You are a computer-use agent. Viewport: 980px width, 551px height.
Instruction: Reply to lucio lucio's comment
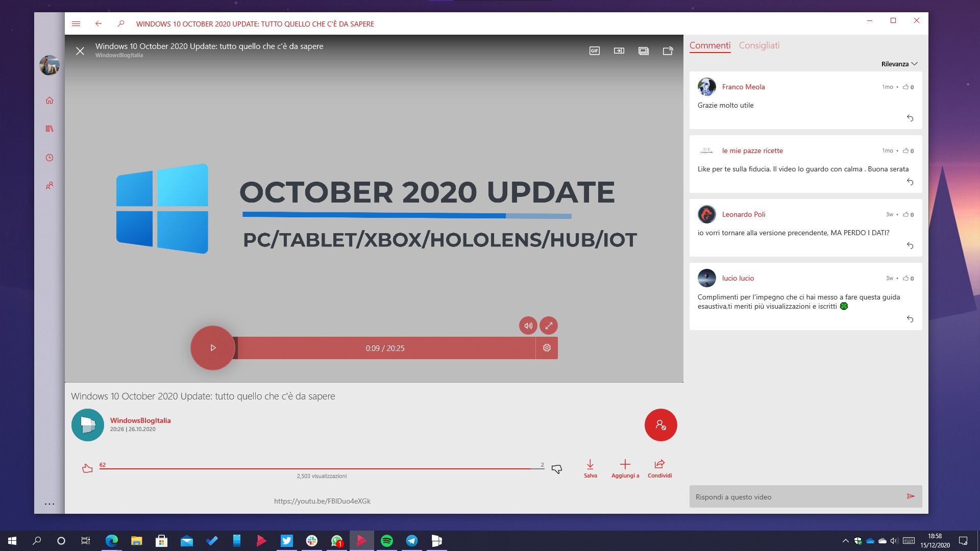tap(910, 319)
